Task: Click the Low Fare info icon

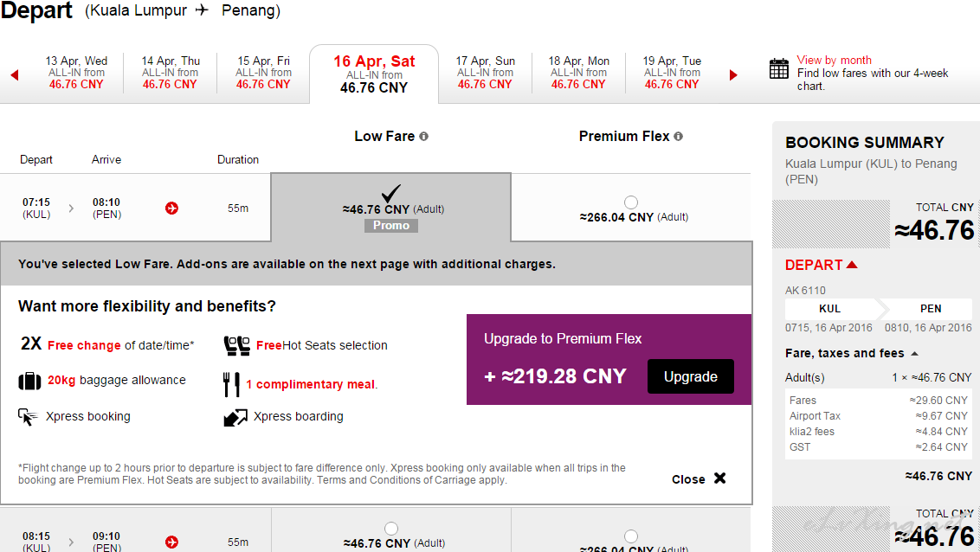Action: coord(423,136)
